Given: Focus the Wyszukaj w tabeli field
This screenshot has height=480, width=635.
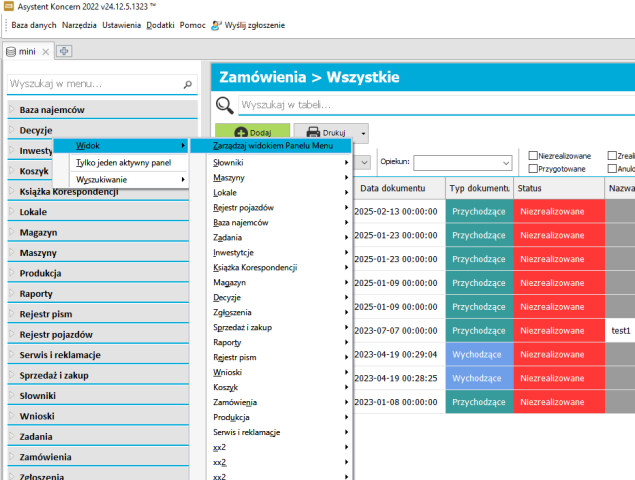Looking at the screenshot, I should [437, 105].
